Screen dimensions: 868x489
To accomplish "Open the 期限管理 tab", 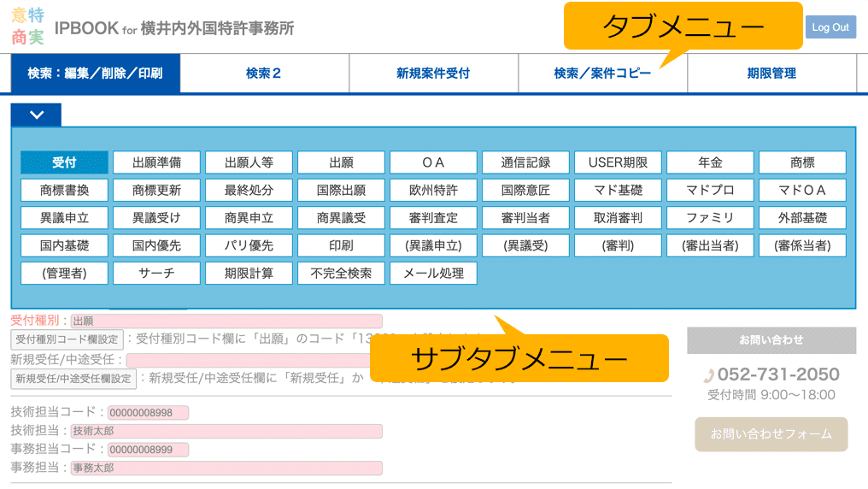I will point(771,74).
